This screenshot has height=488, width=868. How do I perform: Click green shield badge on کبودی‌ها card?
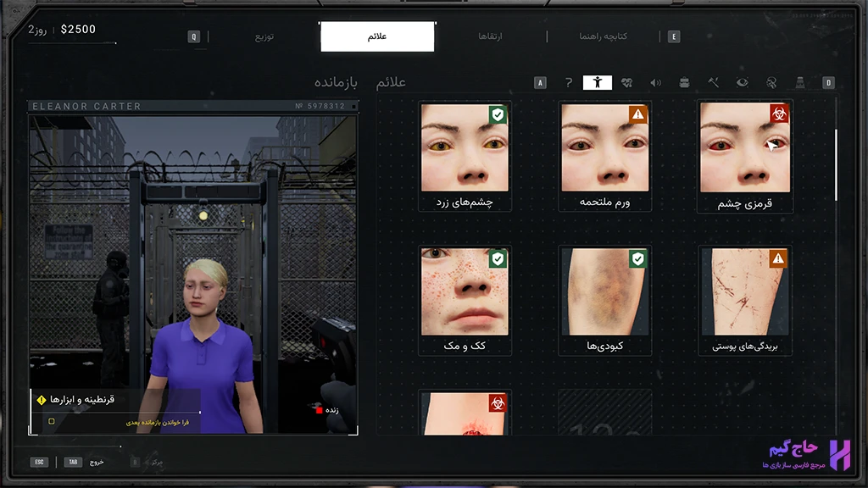tap(637, 258)
